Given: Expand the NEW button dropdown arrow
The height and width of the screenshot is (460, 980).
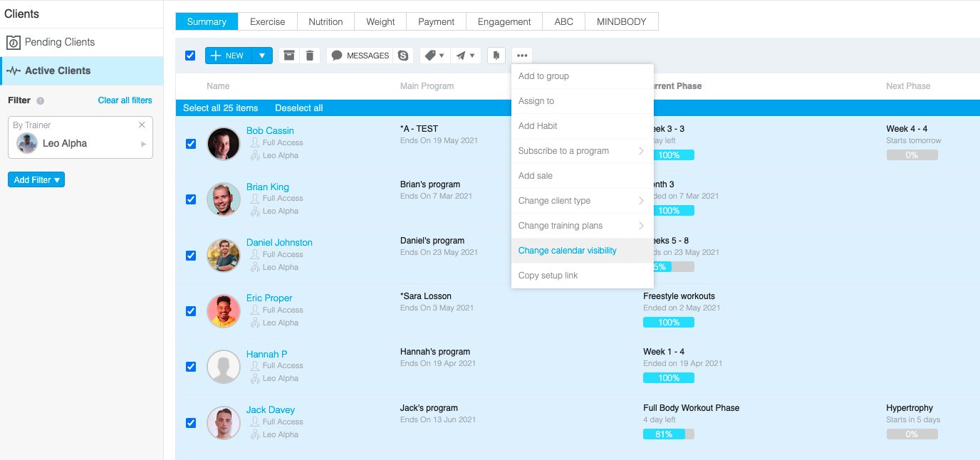Looking at the screenshot, I should tap(262, 56).
